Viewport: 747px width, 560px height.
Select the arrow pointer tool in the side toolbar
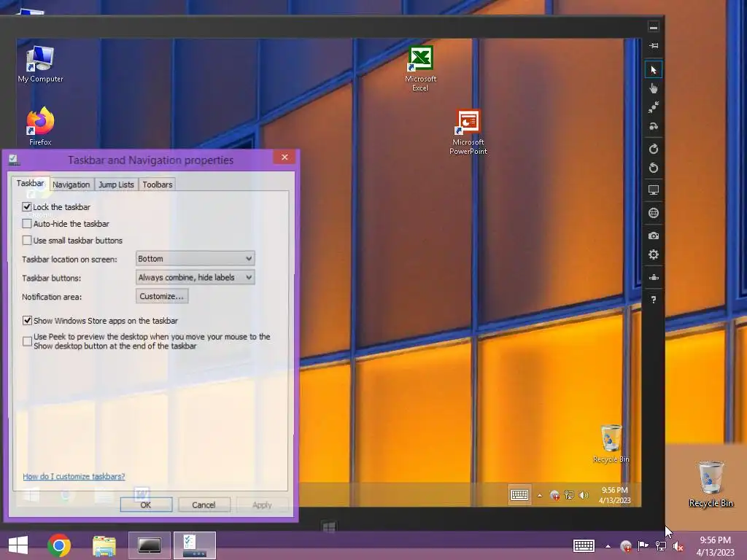coord(653,70)
